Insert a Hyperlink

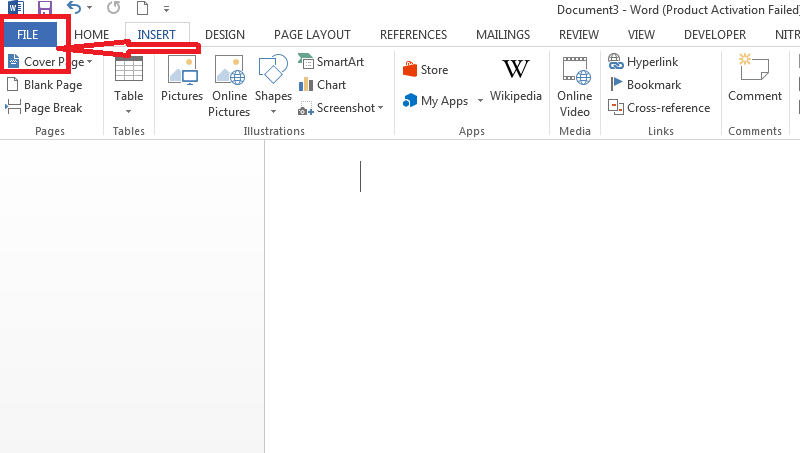643,62
